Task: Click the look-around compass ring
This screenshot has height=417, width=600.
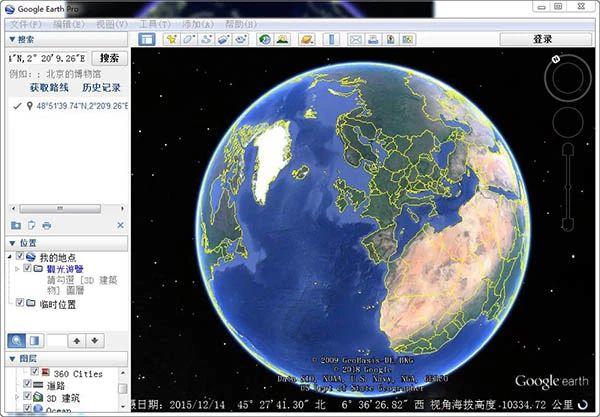Action: point(568,78)
